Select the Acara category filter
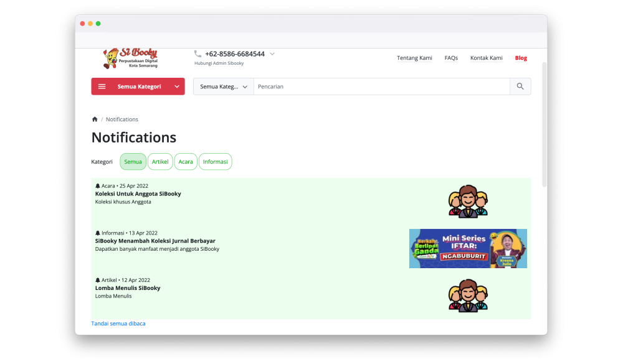The image size is (623, 364). pyautogui.click(x=186, y=162)
